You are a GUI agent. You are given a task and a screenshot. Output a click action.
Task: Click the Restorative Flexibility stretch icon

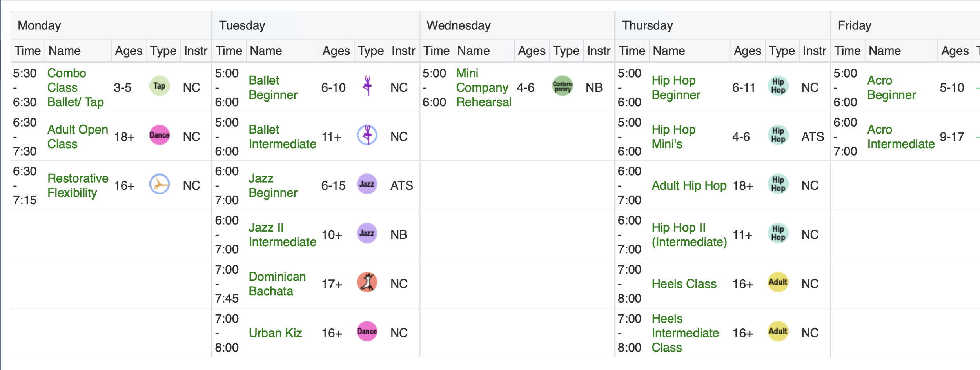click(159, 184)
